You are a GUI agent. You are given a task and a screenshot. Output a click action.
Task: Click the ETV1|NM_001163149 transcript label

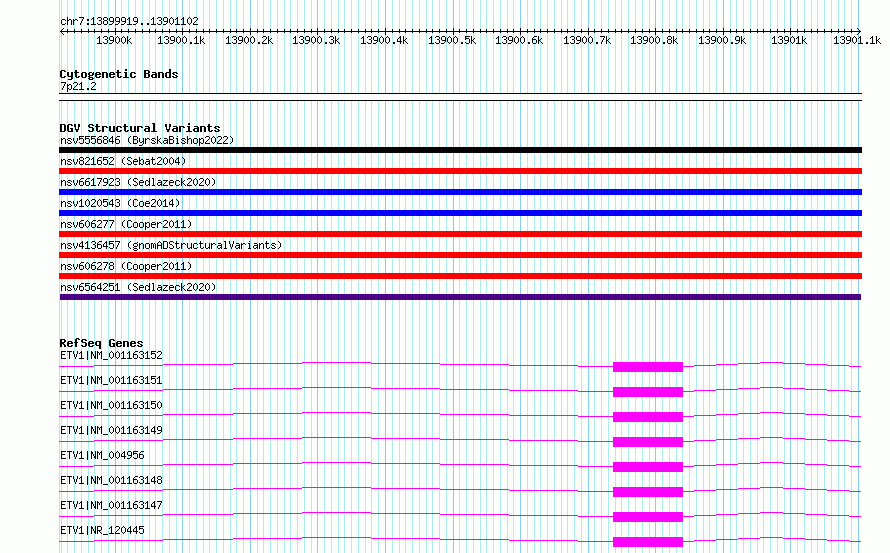pyautogui.click(x=111, y=430)
